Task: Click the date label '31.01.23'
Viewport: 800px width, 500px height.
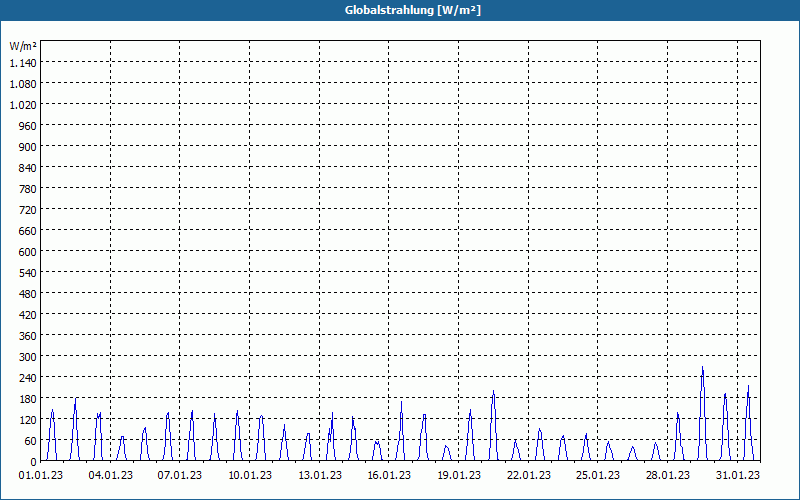Action: point(737,476)
